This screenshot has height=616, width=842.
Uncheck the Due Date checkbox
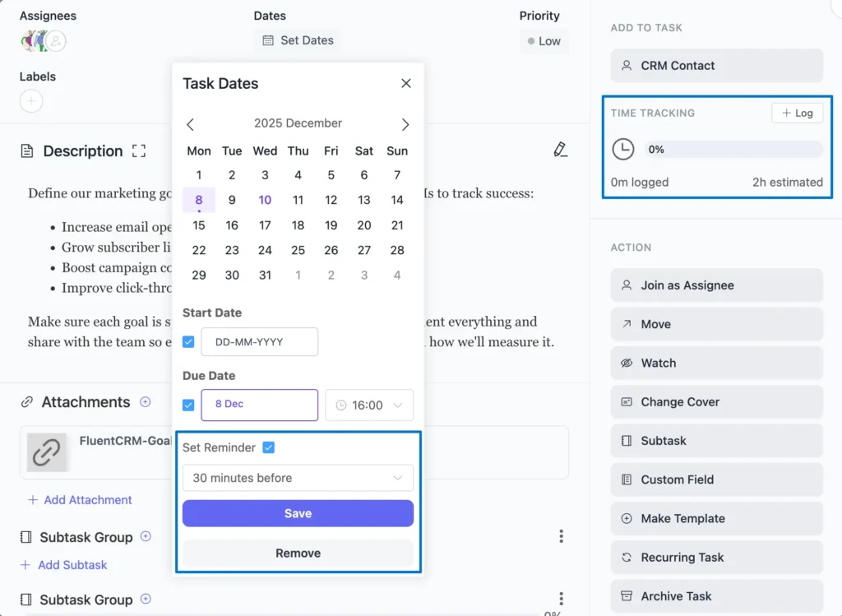pyautogui.click(x=188, y=405)
